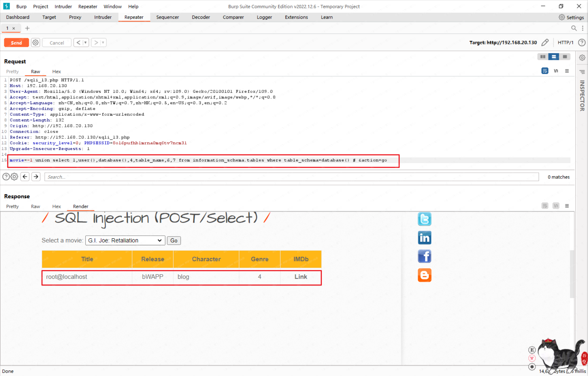This screenshot has width=588, height=376.
Task: Open Inspector settings gear icon
Action: click(582, 57)
